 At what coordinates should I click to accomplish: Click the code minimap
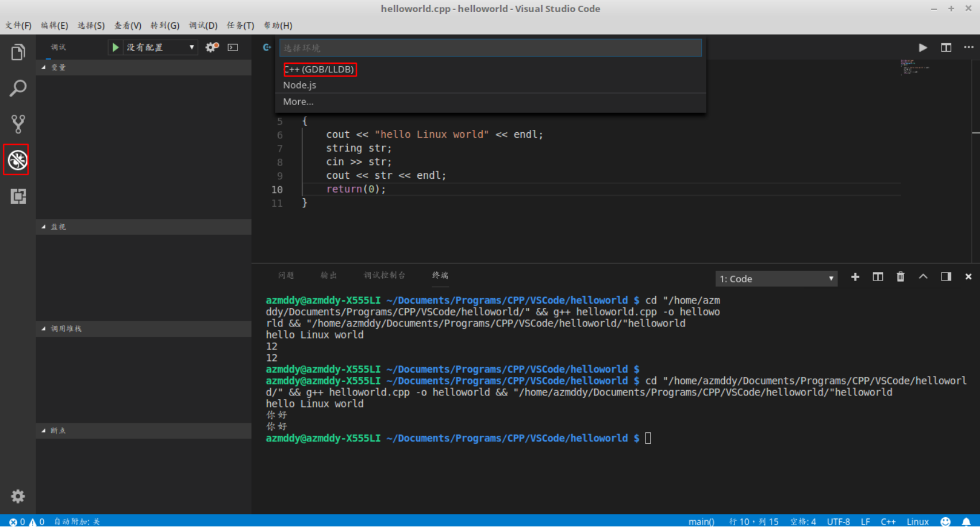[915, 67]
